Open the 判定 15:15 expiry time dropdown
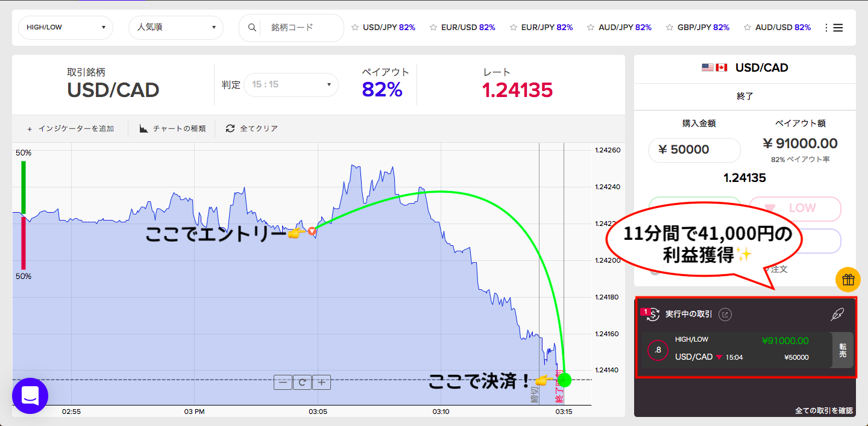The width and height of the screenshot is (868, 426). 291,84
